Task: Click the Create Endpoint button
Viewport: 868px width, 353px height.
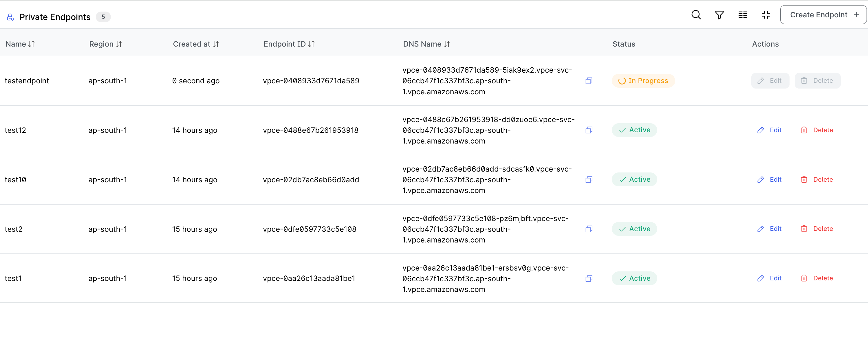Action: click(823, 14)
